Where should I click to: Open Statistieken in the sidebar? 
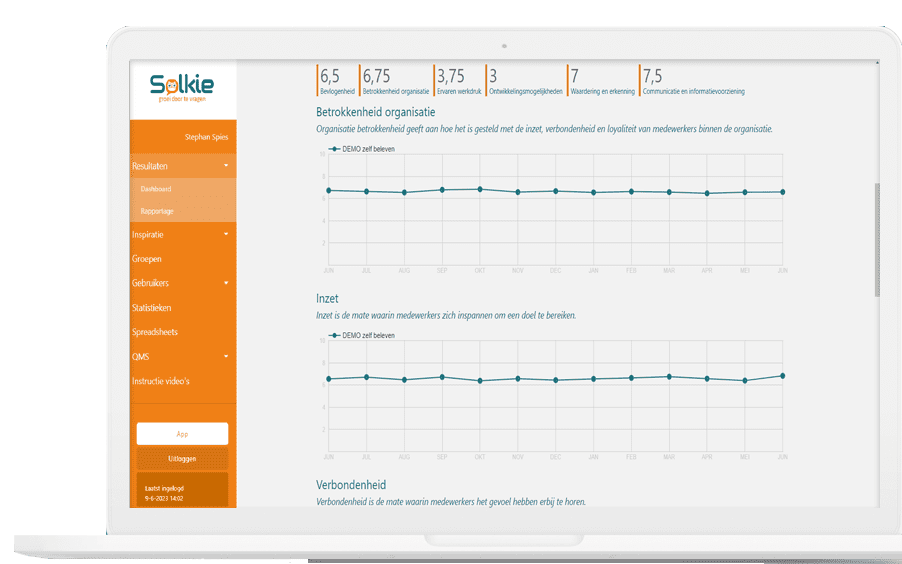(151, 308)
